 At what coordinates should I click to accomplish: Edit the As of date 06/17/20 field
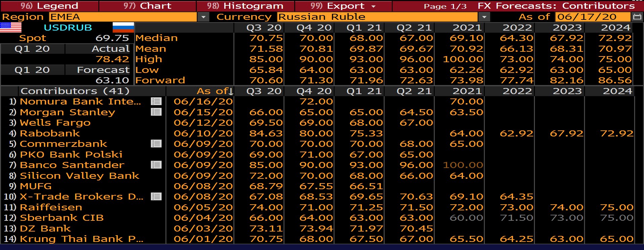click(593, 17)
